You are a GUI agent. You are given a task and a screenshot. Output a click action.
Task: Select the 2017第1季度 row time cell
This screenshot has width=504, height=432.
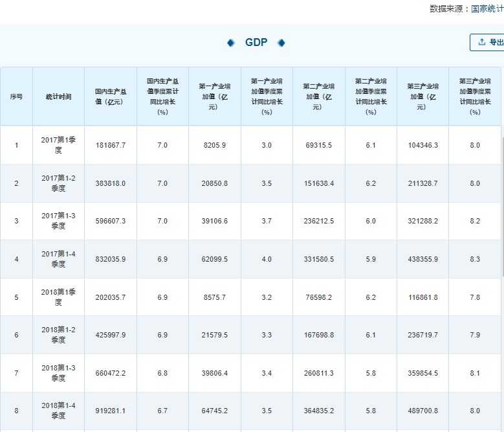[x=58, y=145]
